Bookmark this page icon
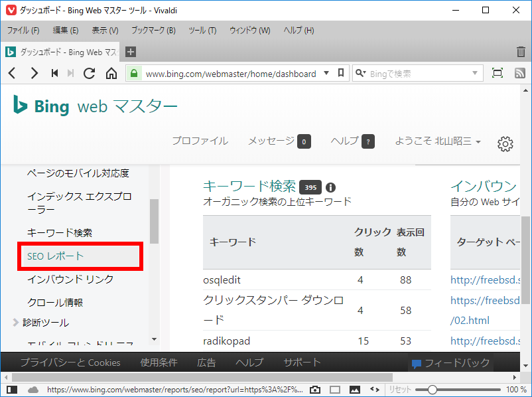 pyautogui.click(x=341, y=72)
